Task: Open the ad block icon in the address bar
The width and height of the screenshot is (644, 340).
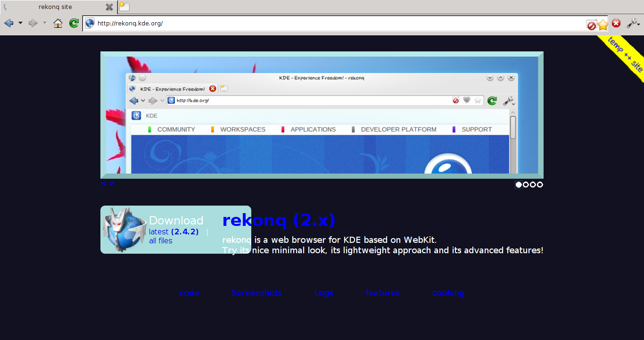Action: point(591,25)
